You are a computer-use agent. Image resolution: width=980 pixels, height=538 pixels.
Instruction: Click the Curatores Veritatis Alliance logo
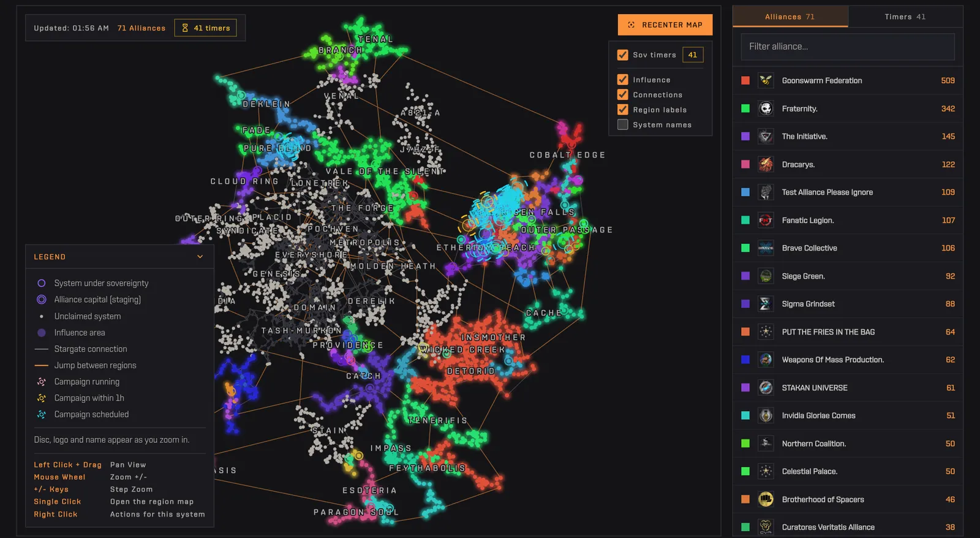click(x=766, y=527)
